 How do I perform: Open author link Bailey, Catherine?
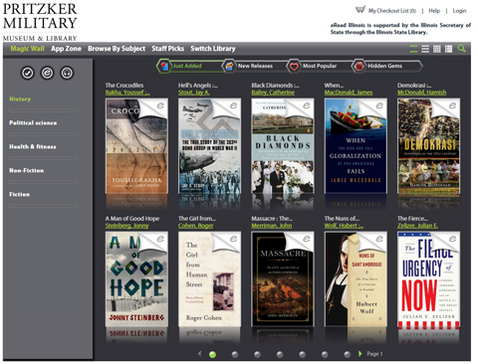pyautogui.click(x=273, y=93)
